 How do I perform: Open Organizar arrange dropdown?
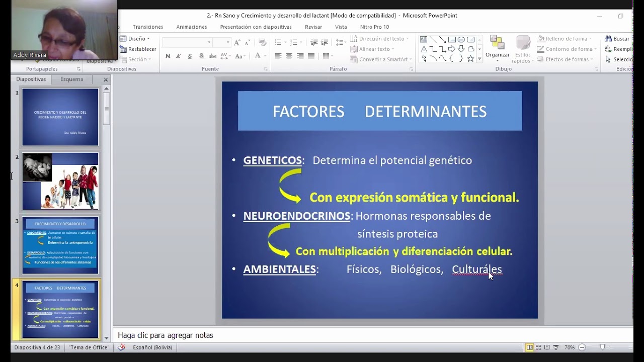click(497, 49)
